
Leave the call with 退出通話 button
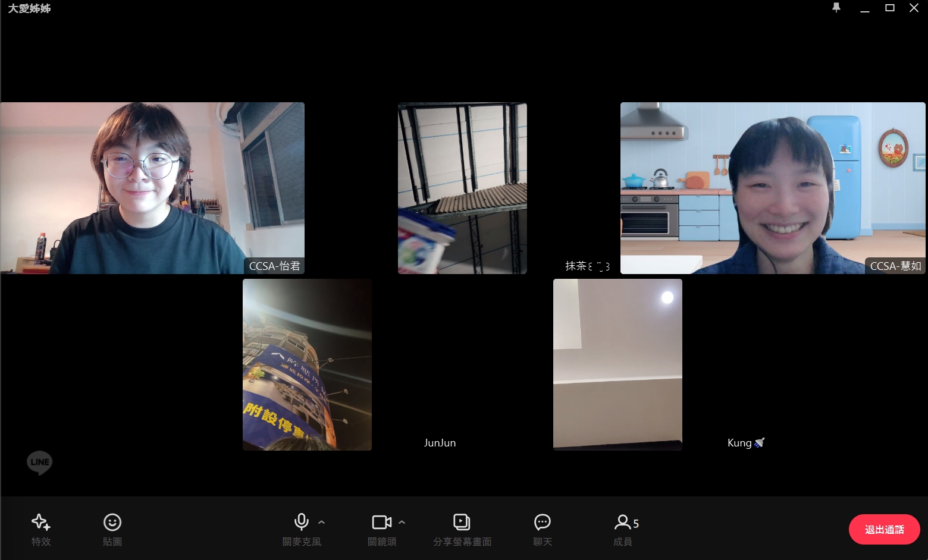point(885,529)
